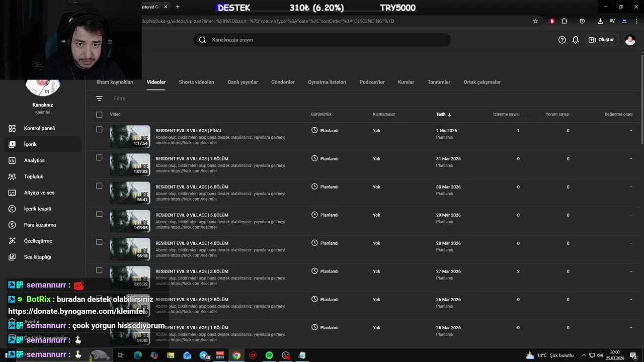Open the taskbar notification center icon
Image resolution: width=644 pixels, height=362 pixels.
coord(633,355)
